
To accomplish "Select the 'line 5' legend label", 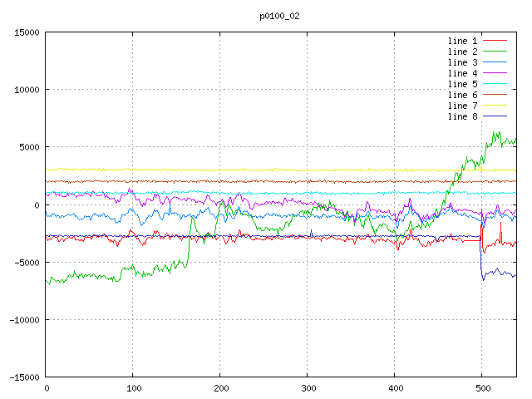I will click(462, 84).
